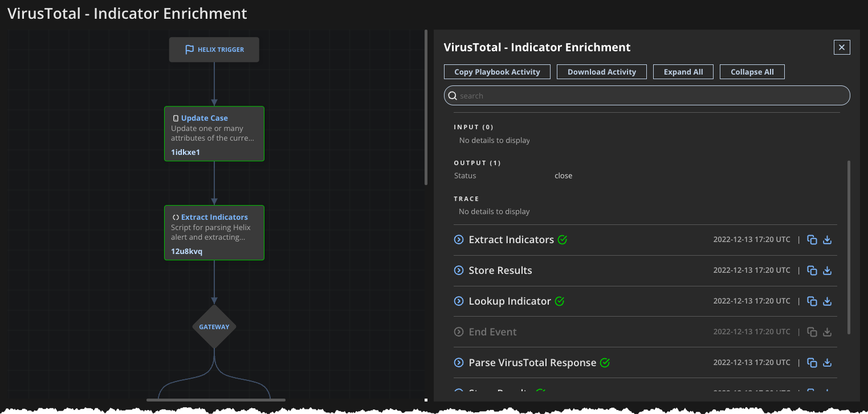Select the Update Case node
The width and height of the screenshot is (868, 414).
(x=214, y=134)
